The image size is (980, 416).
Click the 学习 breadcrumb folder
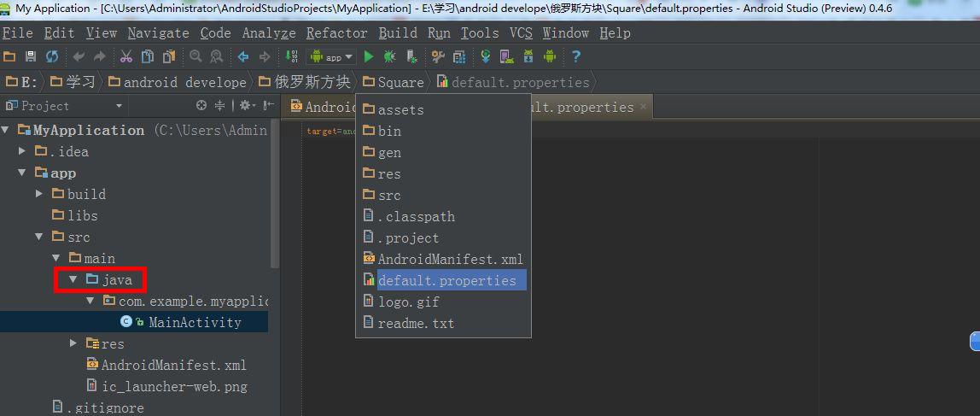tap(73, 82)
